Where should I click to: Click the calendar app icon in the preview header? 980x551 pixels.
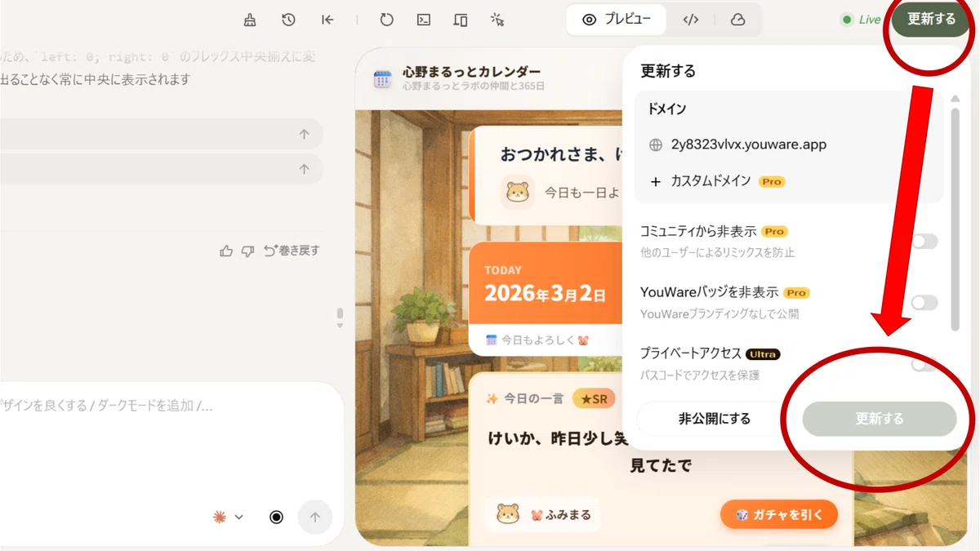pos(382,79)
